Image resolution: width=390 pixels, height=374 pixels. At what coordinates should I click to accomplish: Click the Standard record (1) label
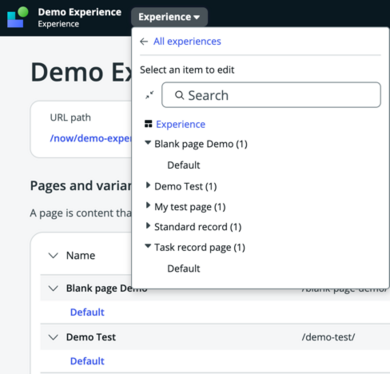click(198, 227)
